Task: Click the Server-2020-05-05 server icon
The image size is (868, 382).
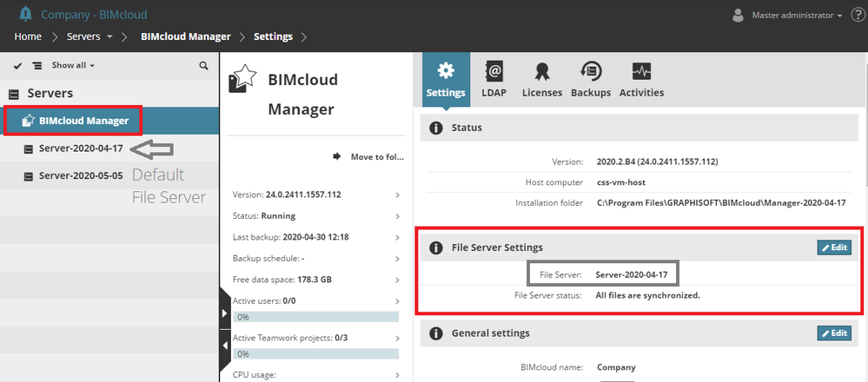Action: coord(28,176)
